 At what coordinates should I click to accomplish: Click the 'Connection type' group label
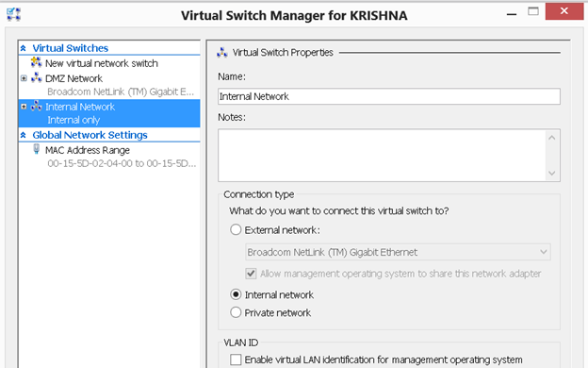pyautogui.click(x=259, y=194)
